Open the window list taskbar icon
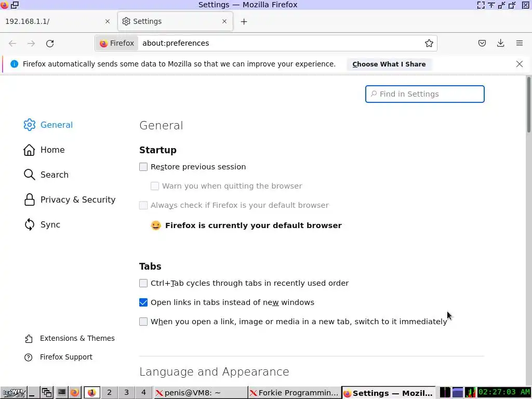532x399 pixels. 46,393
